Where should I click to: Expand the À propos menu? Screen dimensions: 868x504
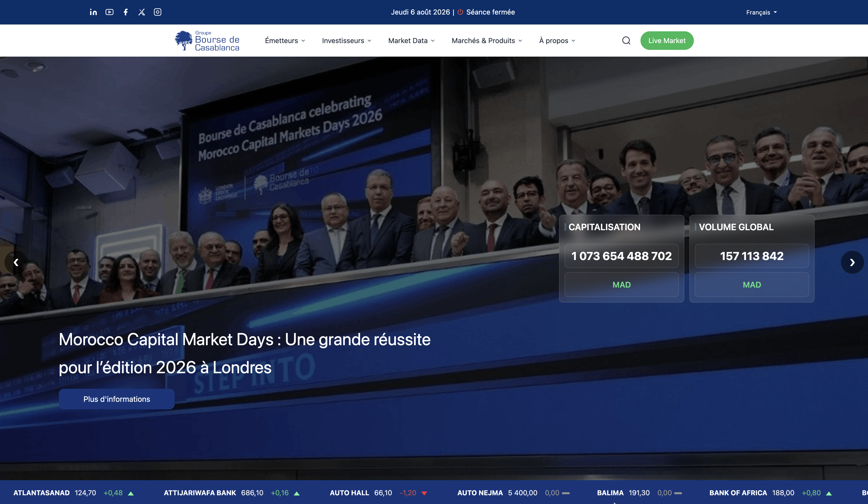tap(557, 41)
